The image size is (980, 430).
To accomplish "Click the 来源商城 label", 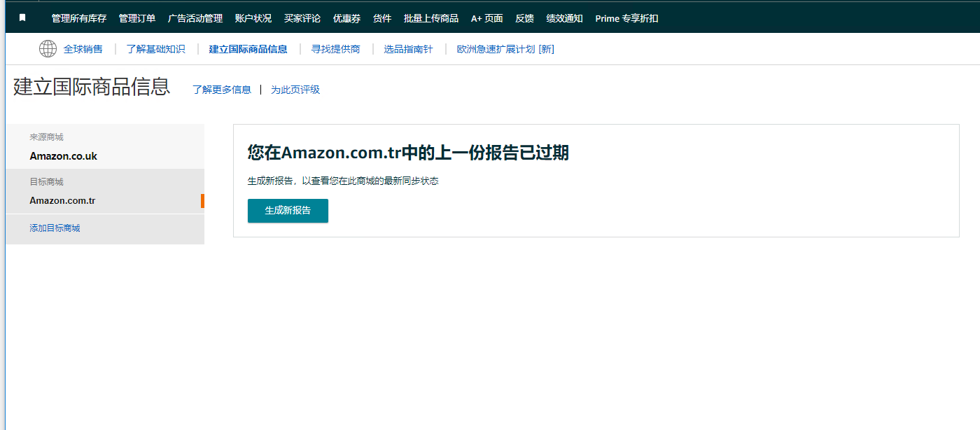I will pyautogui.click(x=46, y=137).
